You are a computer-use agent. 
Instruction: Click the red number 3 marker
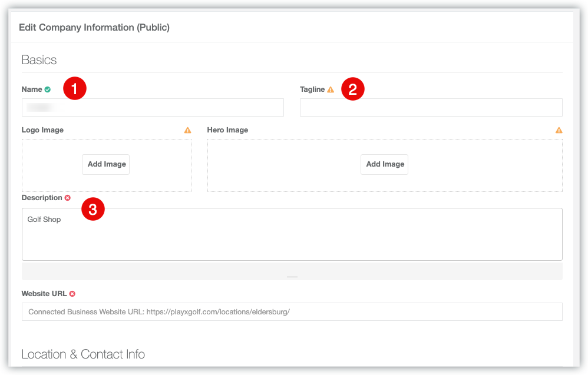point(93,208)
